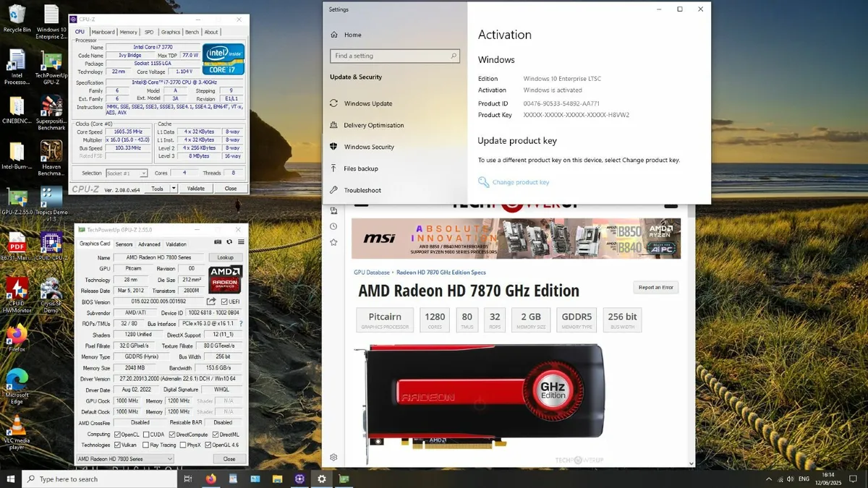Open Windows Update in Settings sidebar
The image size is (868, 488).
click(368, 103)
